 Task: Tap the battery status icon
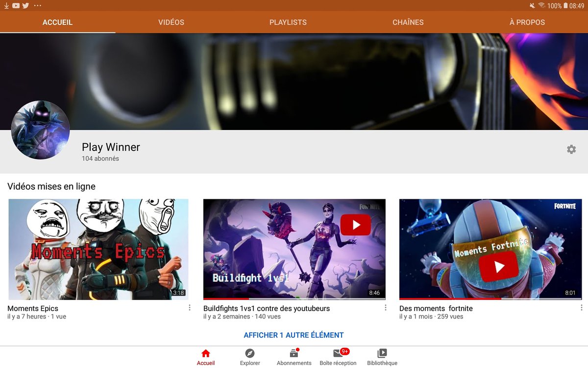[565, 5]
